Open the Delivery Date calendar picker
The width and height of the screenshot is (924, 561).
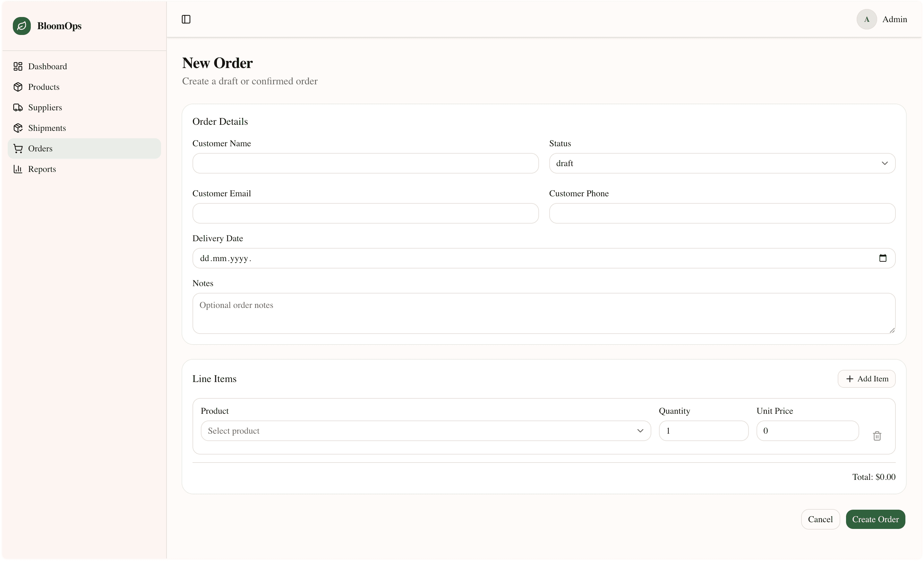tap(883, 258)
